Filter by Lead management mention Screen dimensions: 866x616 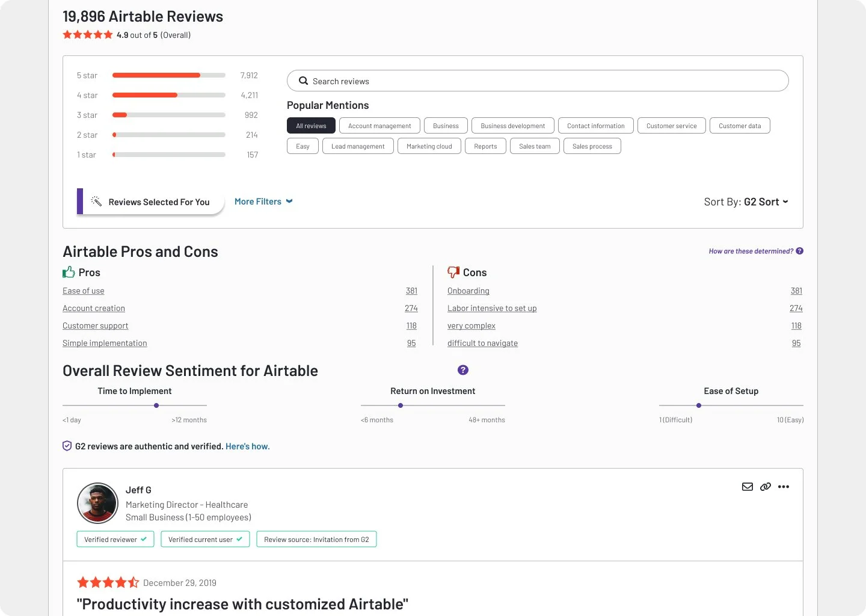coord(358,146)
